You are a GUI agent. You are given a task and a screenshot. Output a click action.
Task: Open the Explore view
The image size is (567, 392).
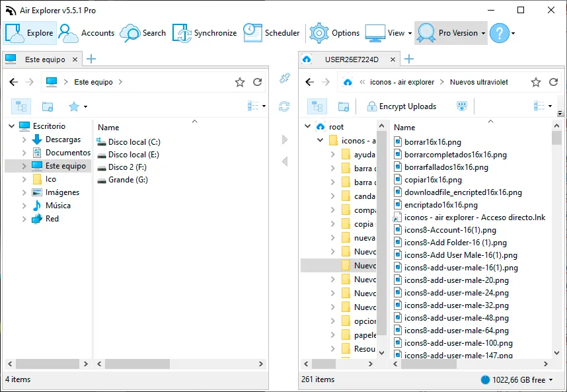pyautogui.click(x=30, y=33)
